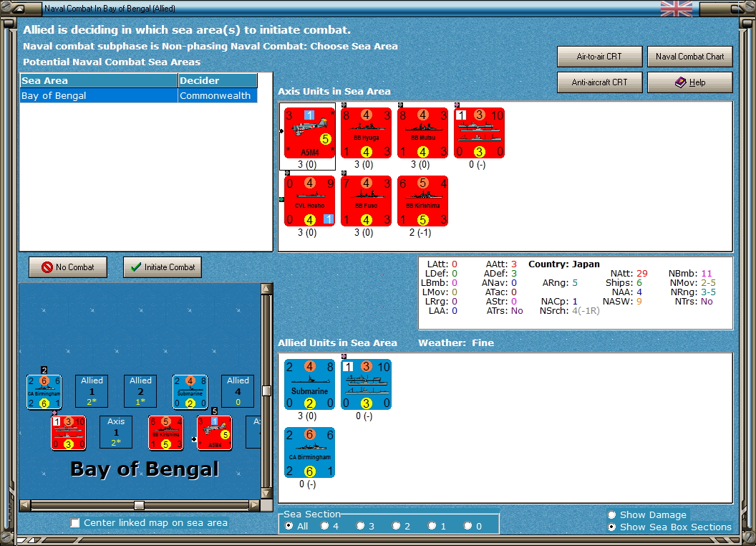Click the NAtt: 29 value in stats panel
The height and width of the screenshot is (546, 756).
pyautogui.click(x=641, y=273)
